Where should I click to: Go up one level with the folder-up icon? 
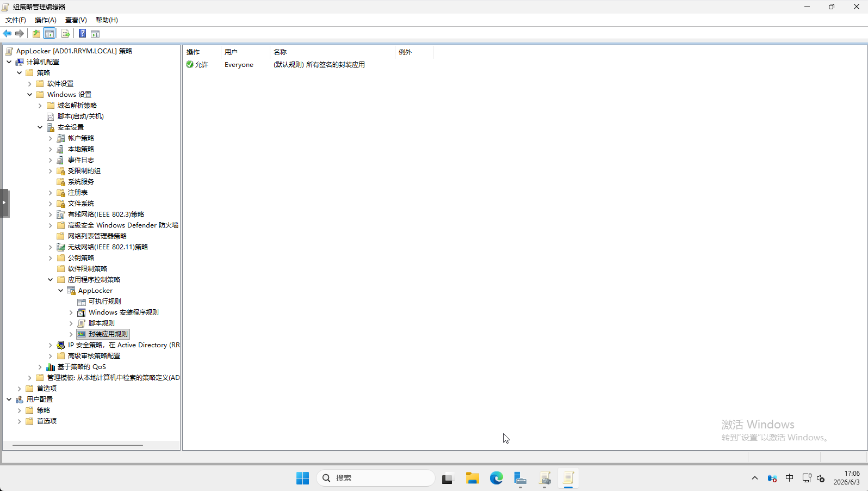tap(36, 34)
